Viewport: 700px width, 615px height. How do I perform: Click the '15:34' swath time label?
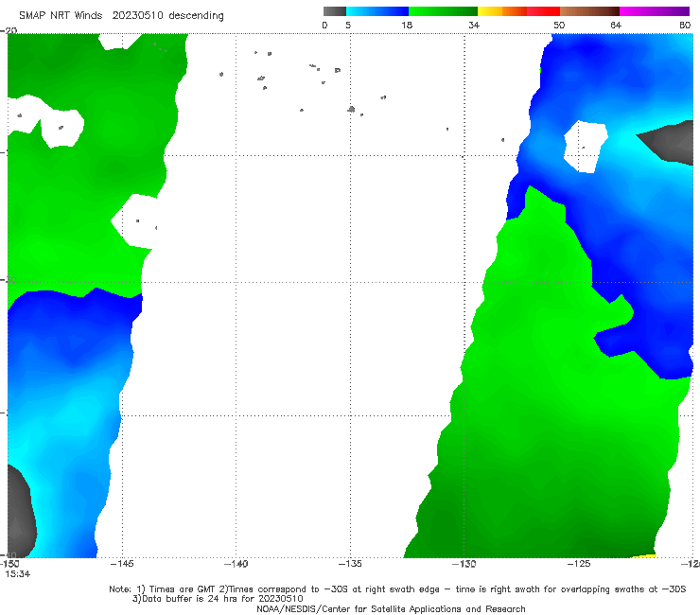coord(18,574)
